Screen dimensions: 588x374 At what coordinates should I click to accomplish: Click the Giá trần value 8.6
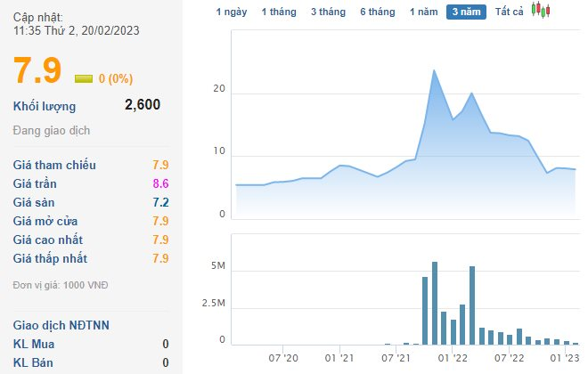[160, 183]
